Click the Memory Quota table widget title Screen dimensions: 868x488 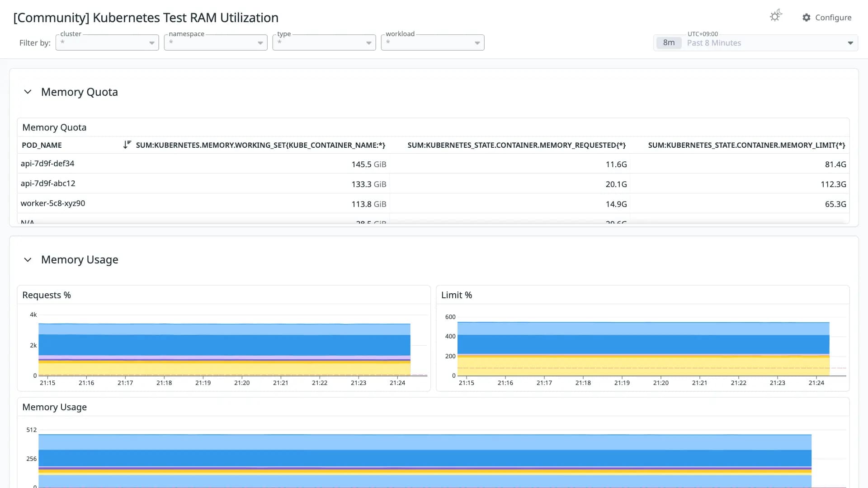(x=54, y=127)
